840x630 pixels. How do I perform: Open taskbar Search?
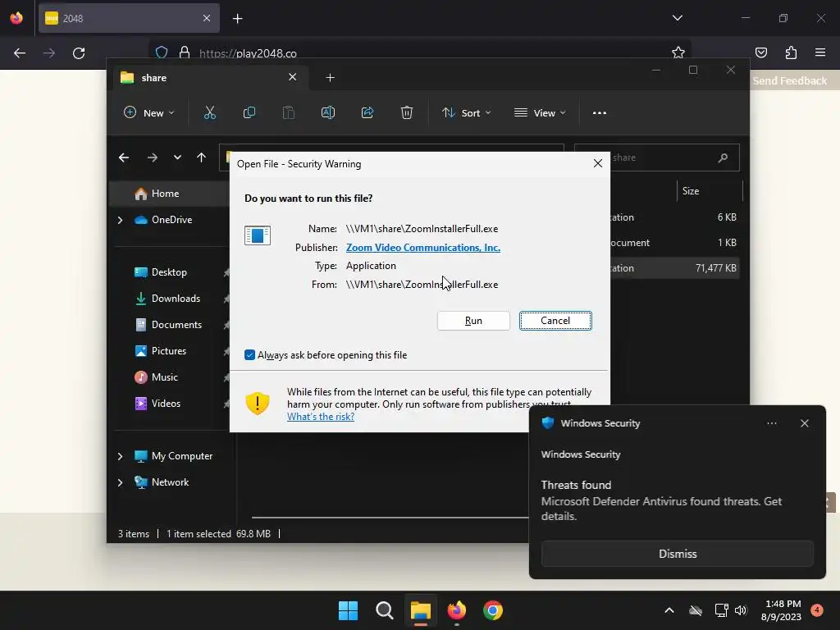[385, 610]
